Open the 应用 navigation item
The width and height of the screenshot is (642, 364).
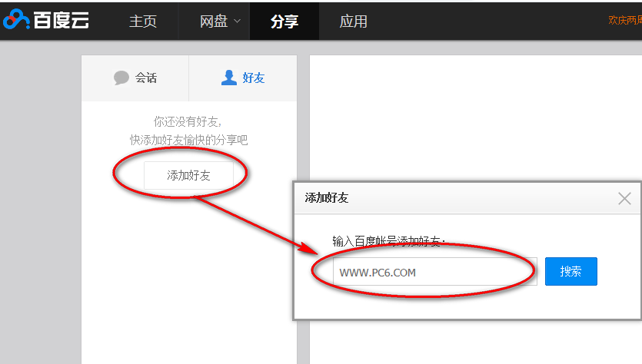click(x=354, y=22)
